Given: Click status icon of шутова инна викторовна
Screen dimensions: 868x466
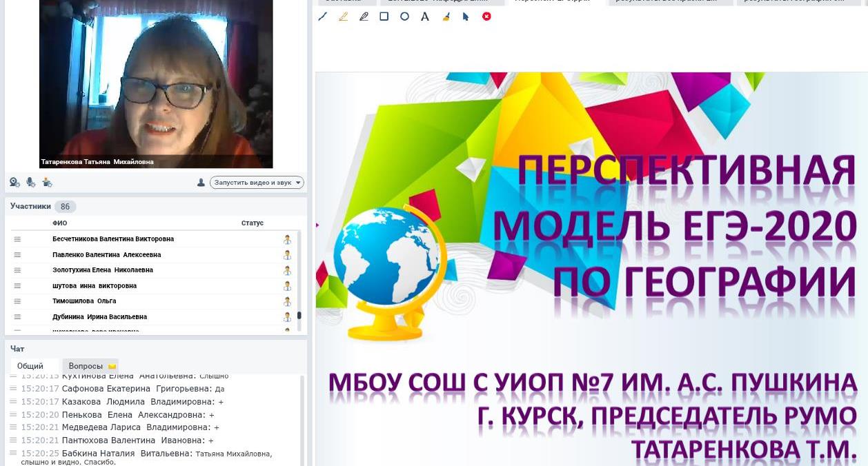Looking at the screenshot, I should pos(287,286).
